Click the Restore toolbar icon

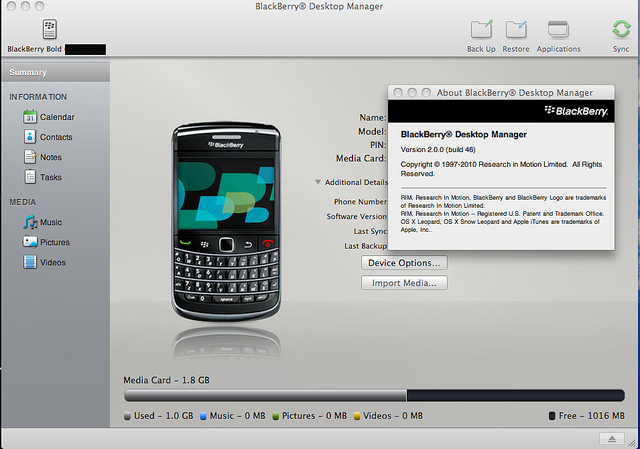[x=516, y=29]
